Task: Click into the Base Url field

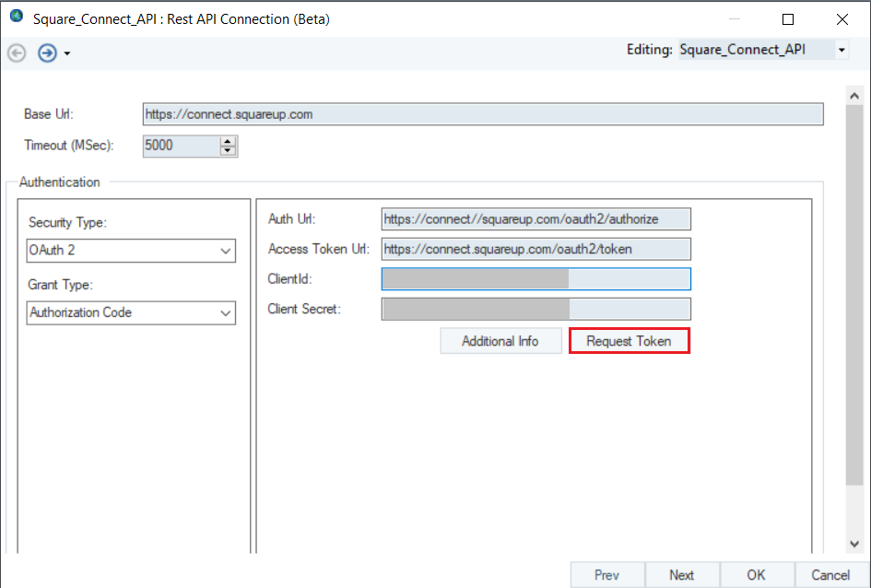Action: [482, 114]
